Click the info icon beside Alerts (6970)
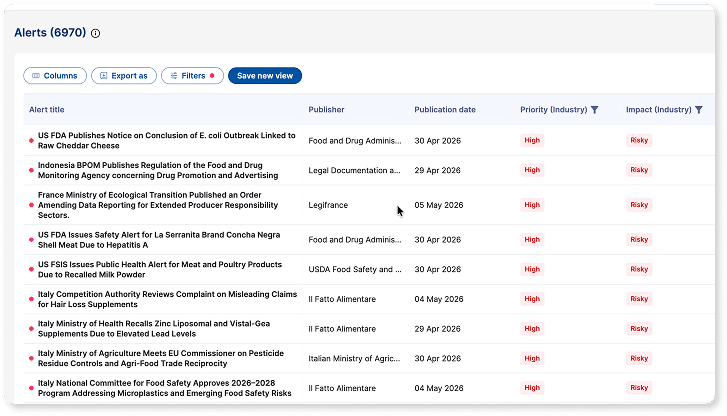This screenshot has height=416, width=727. tap(96, 33)
